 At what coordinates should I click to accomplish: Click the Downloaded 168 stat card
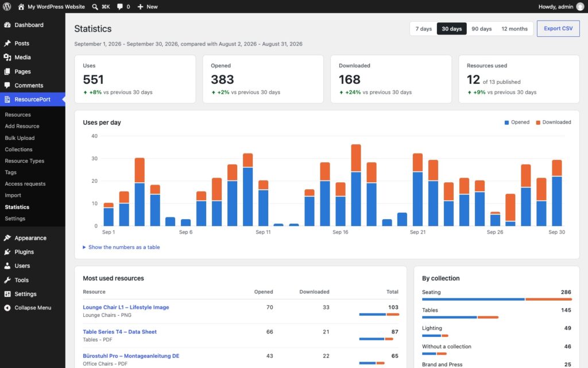390,79
